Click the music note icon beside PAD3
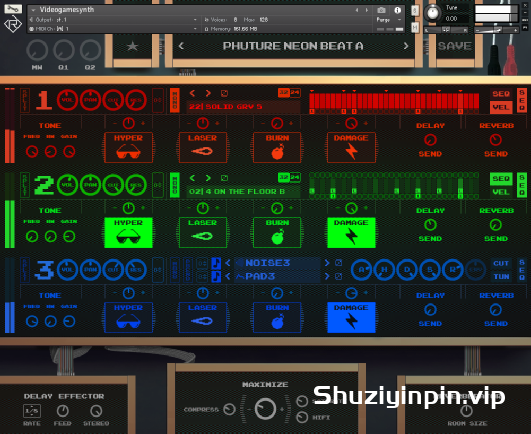Viewport: 531px width, 434px height. [216, 277]
